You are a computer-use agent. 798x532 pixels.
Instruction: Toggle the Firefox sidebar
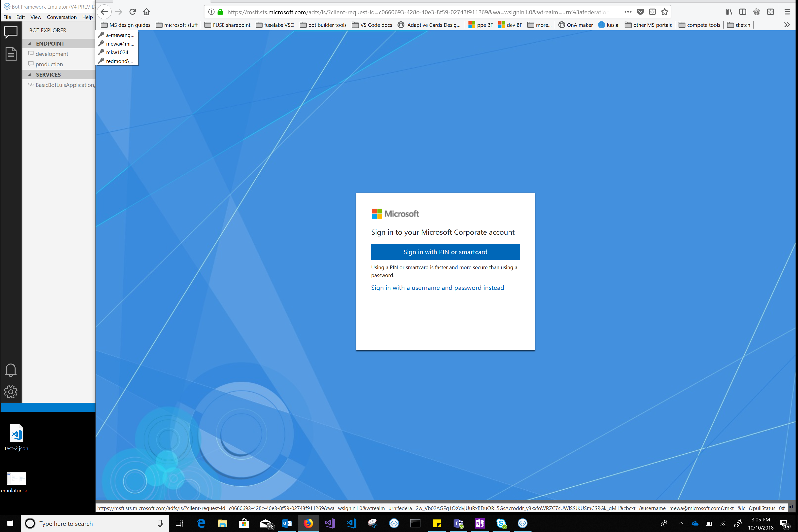tap(743, 12)
